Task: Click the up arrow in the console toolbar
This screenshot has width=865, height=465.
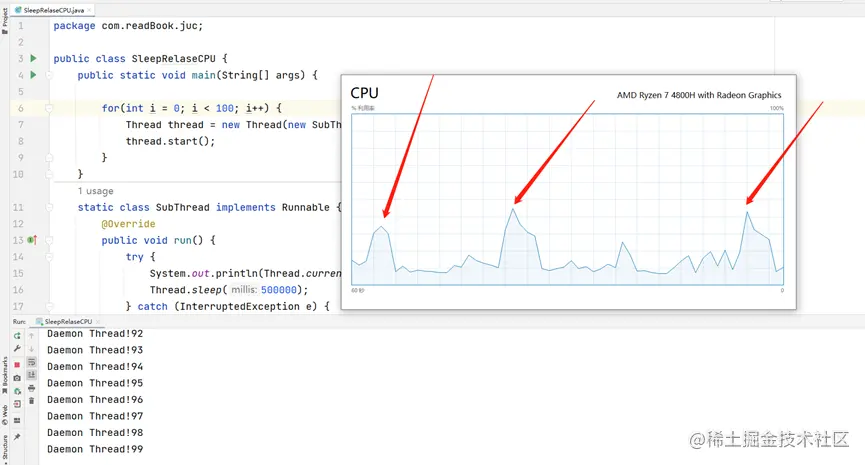Action: coord(31,335)
